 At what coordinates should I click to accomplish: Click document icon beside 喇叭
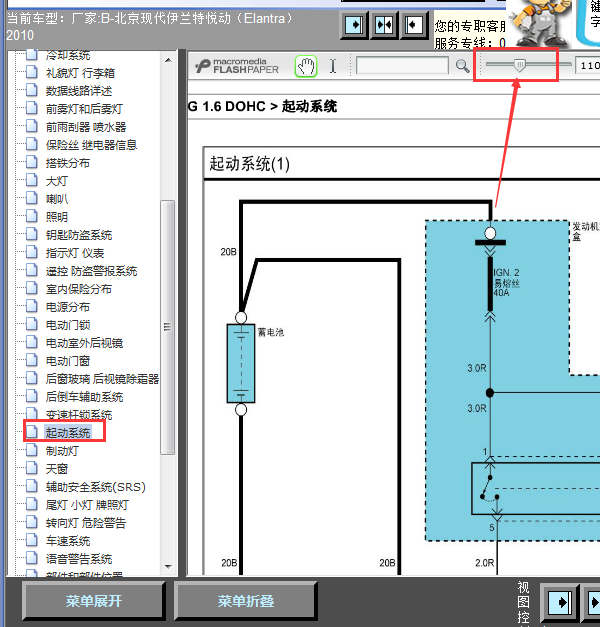[x=32, y=199]
